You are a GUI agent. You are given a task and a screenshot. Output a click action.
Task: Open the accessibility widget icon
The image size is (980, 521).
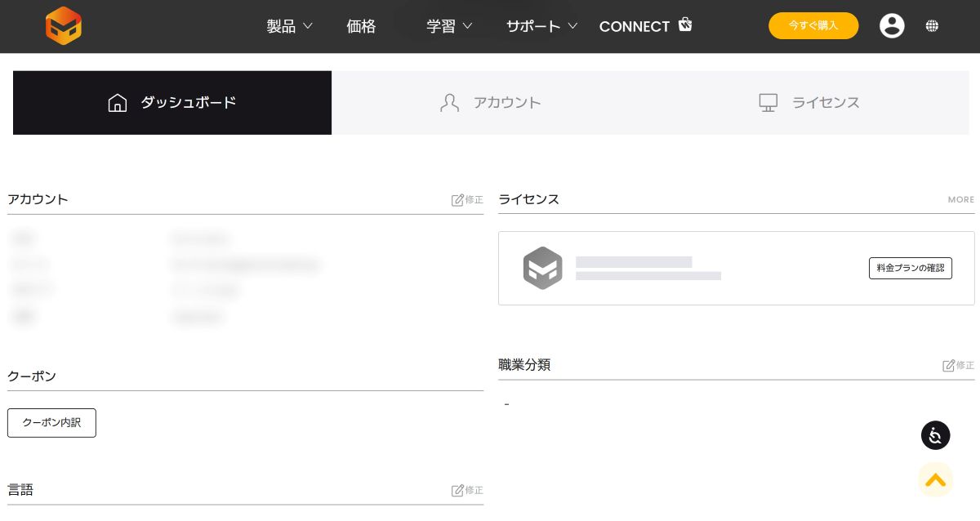(935, 435)
